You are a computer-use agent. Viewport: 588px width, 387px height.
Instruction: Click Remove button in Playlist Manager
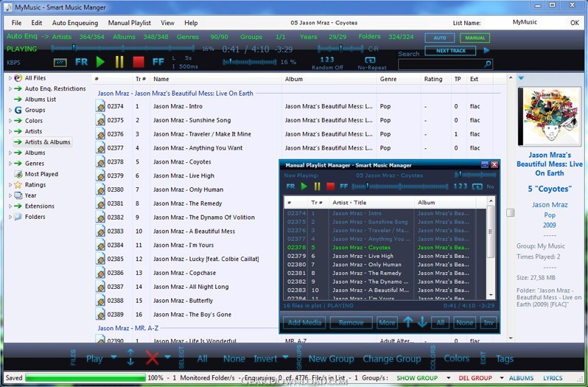351,323
